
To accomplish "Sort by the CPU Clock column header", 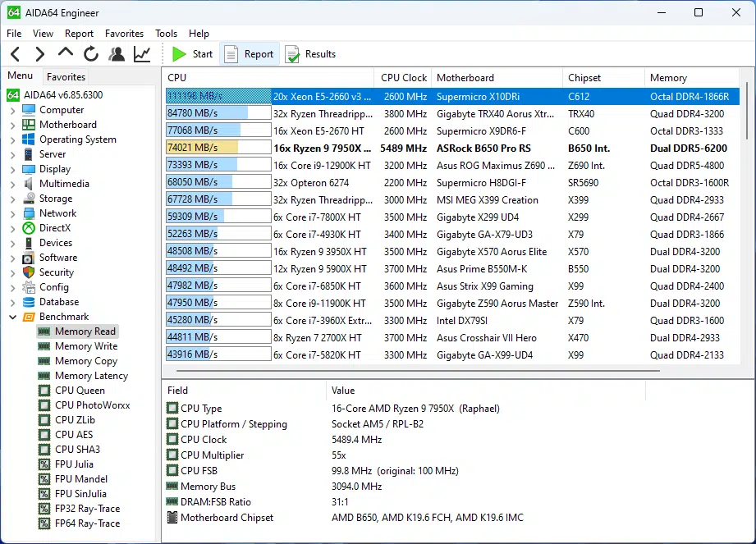I will tap(403, 78).
